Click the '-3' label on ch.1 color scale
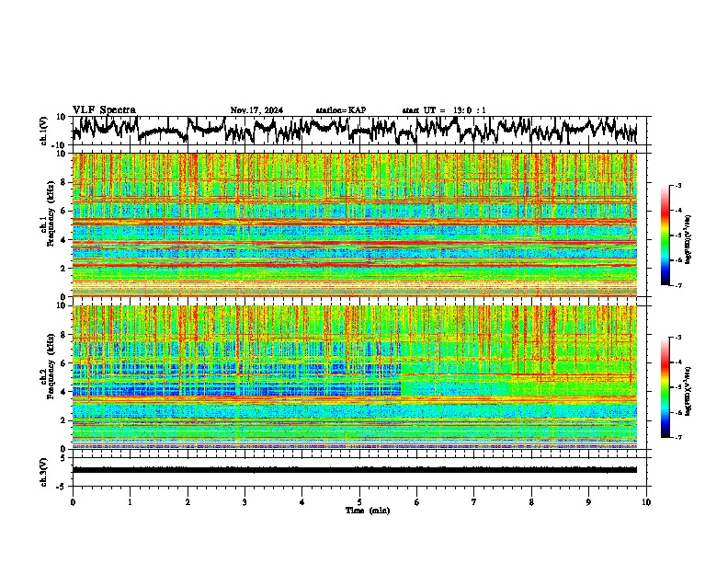728x563 pixels. click(678, 185)
